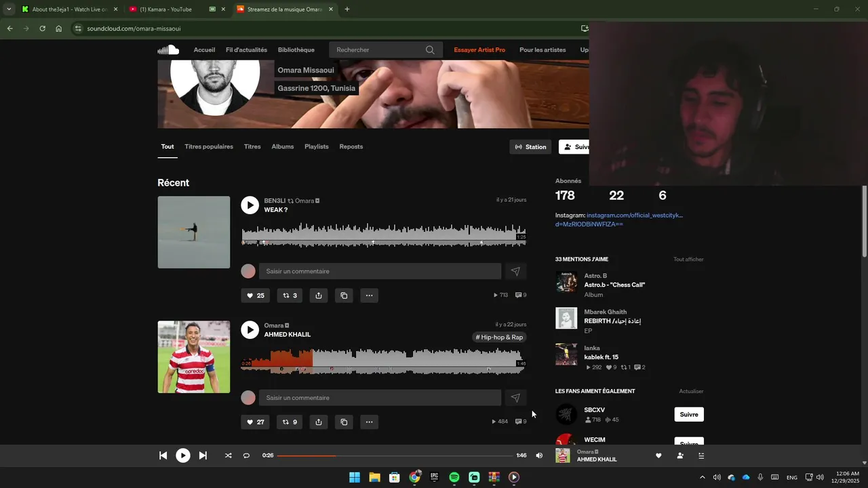Viewport: 868px width, 488px height.
Task: Switch to the Reposts tab
Action: (351, 146)
